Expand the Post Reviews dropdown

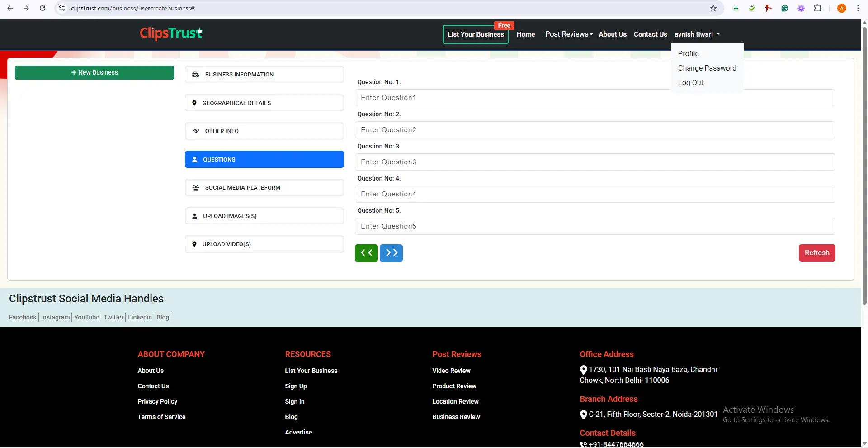coord(569,34)
